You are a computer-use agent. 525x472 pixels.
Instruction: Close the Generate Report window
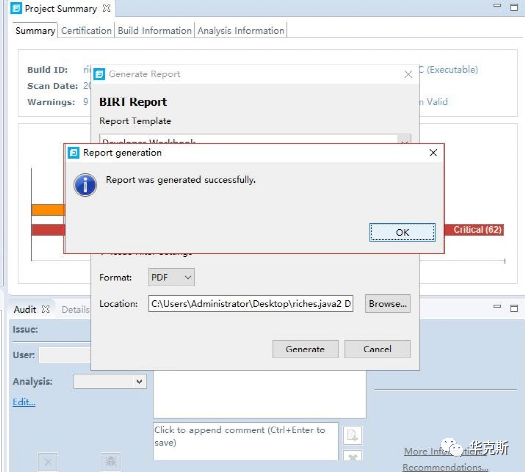[408, 74]
